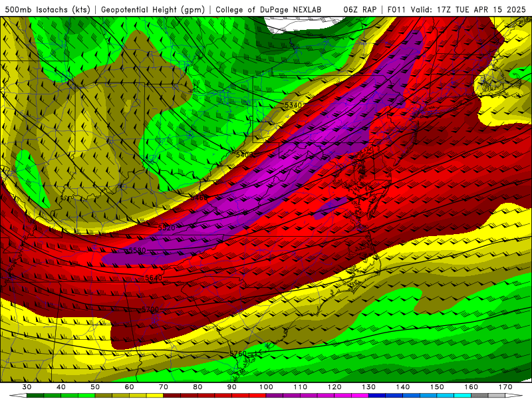
Task: Click the 5700 height contour label
Action: pos(150,309)
